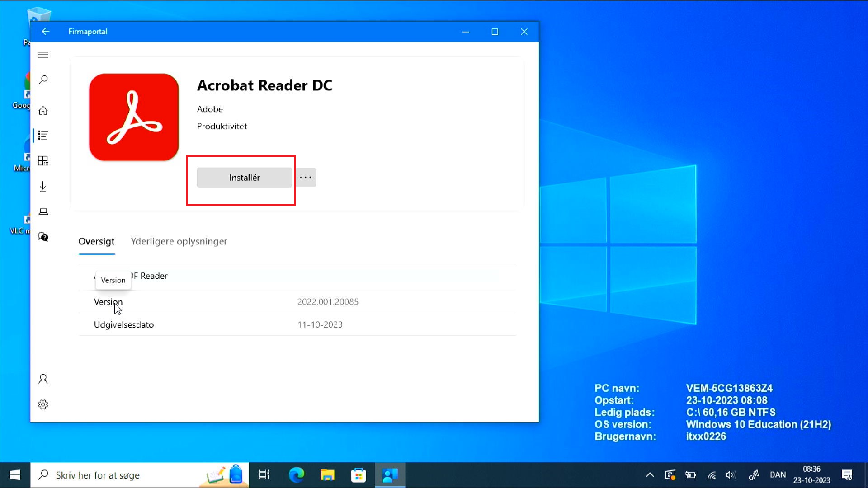868x488 pixels.
Task: Click the Installér button
Action: point(244,178)
